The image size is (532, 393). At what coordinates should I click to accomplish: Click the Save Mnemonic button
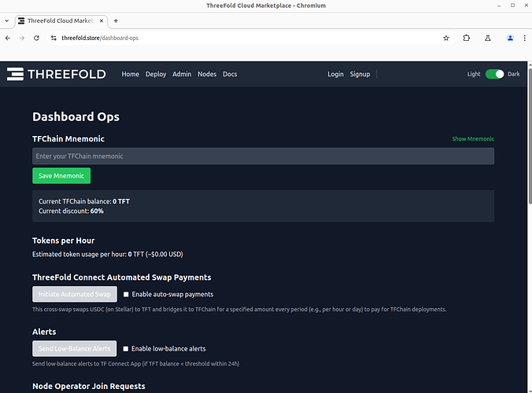pos(61,176)
